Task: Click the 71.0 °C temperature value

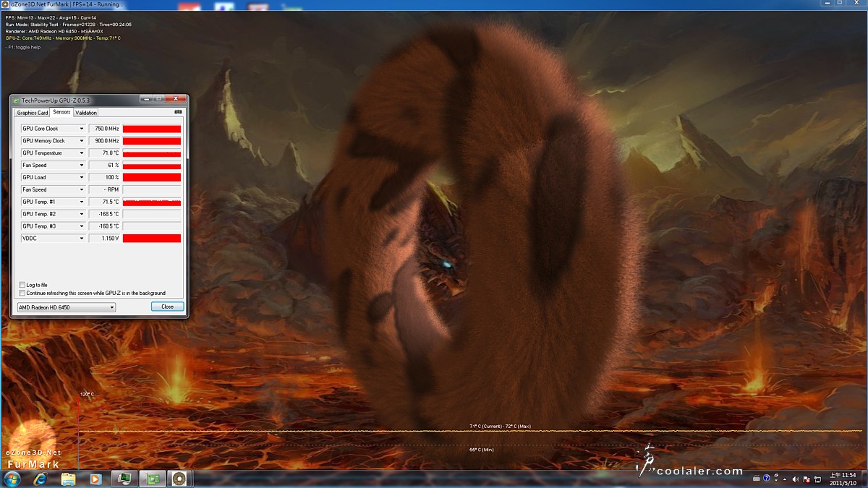Action: point(104,153)
